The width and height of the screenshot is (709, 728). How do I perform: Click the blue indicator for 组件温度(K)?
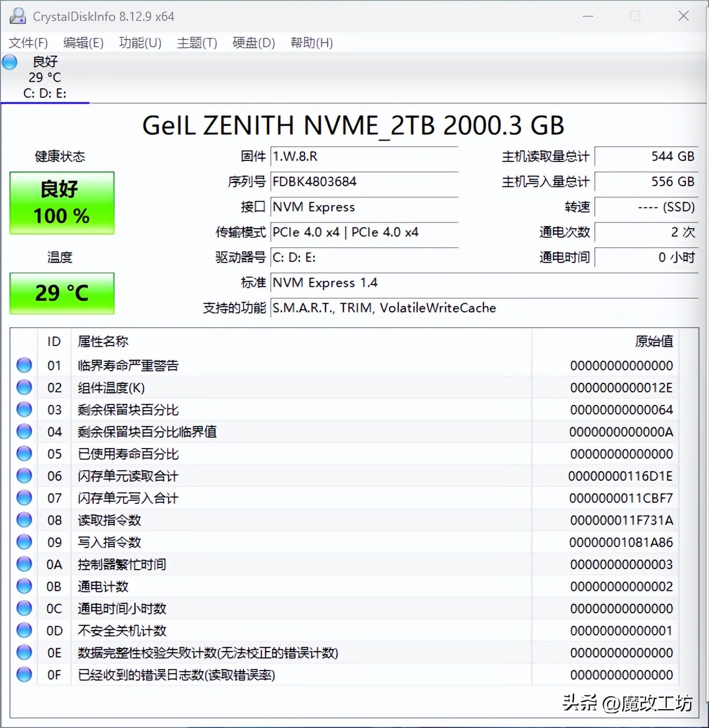24,387
